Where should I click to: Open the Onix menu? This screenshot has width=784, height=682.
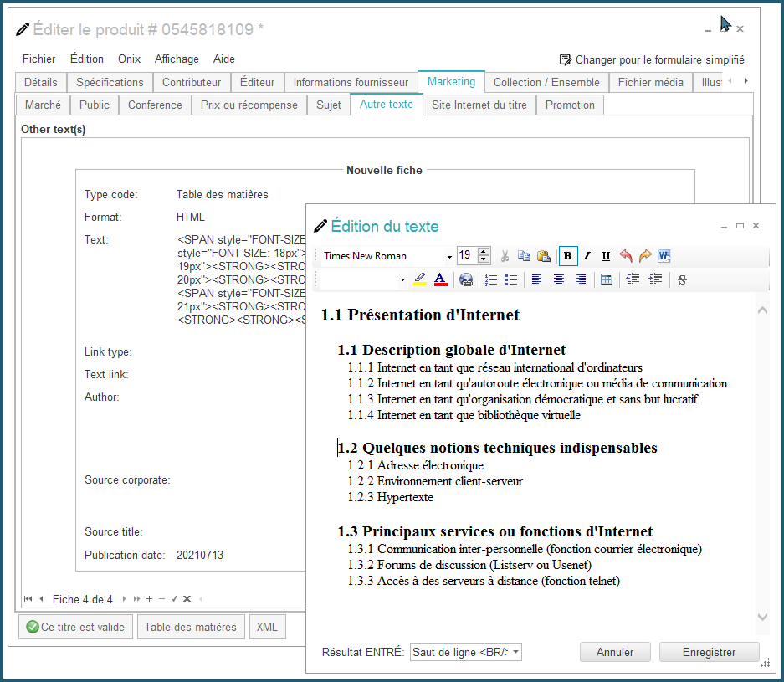coord(129,59)
